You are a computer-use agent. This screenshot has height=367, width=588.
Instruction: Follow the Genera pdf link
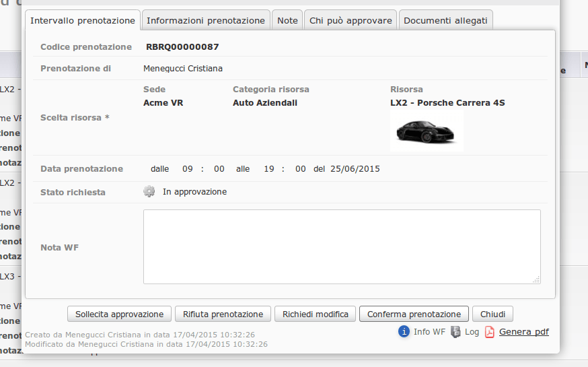523,332
